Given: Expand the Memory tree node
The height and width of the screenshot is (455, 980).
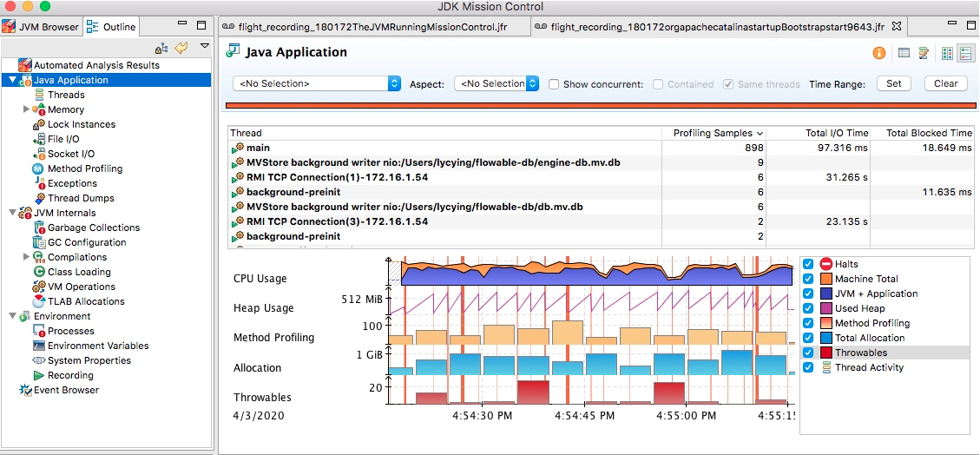Looking at the screenshot, I should [26, 109].
